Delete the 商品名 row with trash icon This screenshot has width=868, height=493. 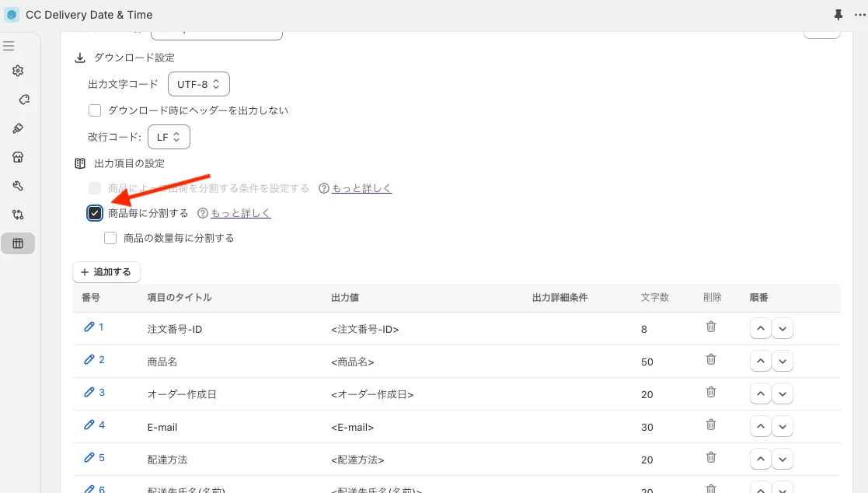(x=710, y=359)
